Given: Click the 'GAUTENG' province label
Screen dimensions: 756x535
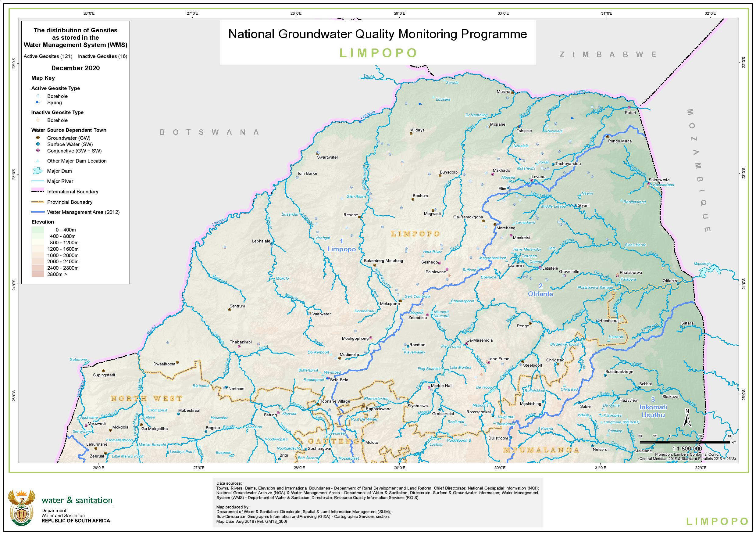Looking at the screenshot, I should [x=333, y=441].
